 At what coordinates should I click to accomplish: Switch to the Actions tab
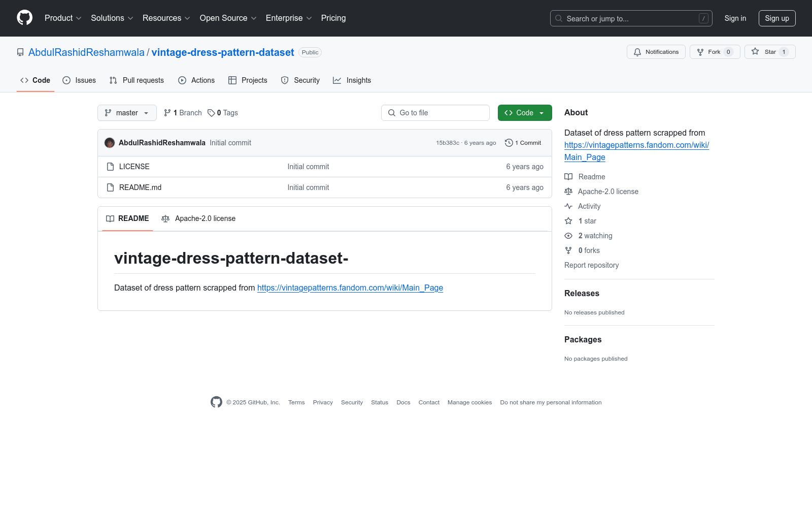pos(196,80)
